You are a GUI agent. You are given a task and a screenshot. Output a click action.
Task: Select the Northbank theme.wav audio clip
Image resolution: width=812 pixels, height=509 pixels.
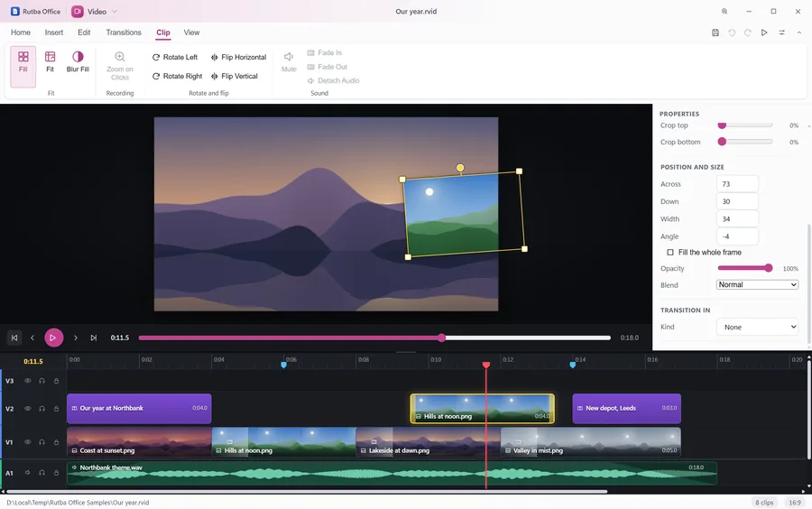392,473
